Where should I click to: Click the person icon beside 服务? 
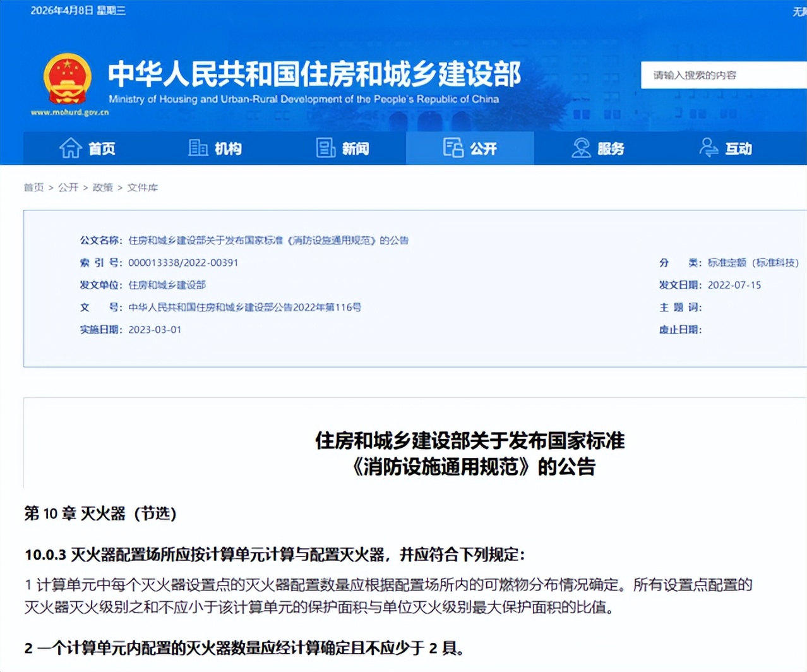(x=581, y=148)
